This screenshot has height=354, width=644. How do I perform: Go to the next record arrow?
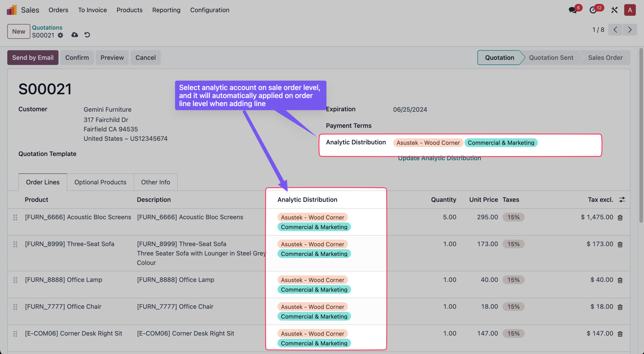[x=630, y=30]
